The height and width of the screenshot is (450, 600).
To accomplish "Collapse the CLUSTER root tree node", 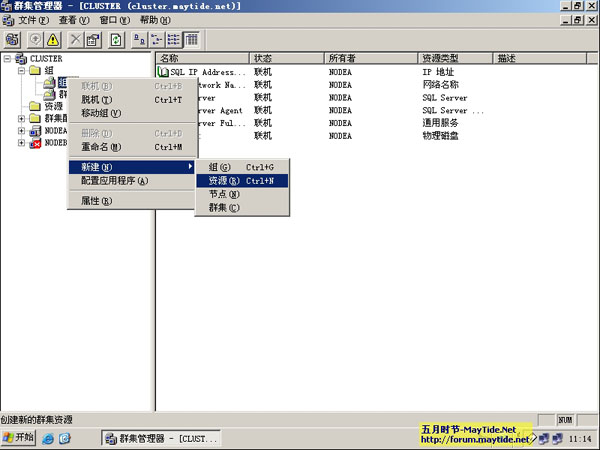I will point(8,59).
